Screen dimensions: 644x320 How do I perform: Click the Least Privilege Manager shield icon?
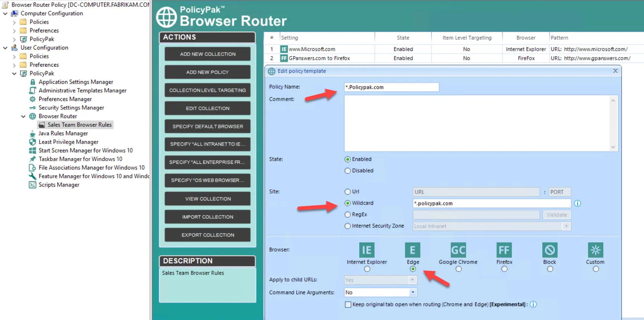[x=33, y=142]
